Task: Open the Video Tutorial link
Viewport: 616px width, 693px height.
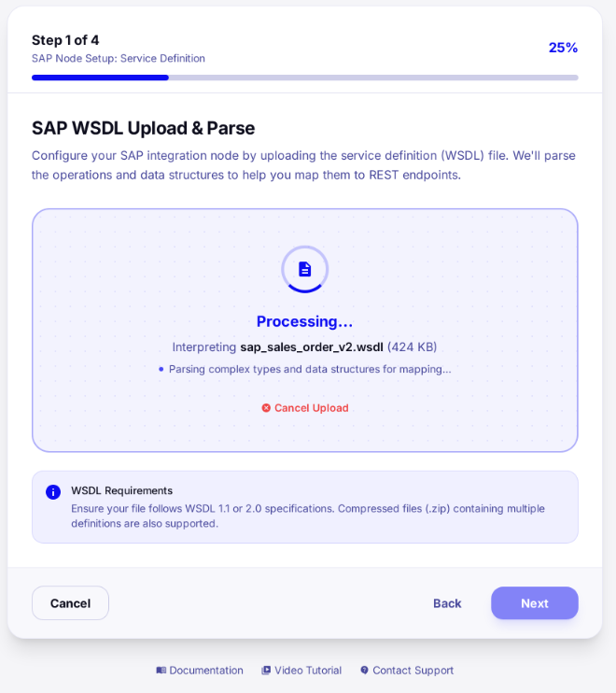Action: [x=308, y=670]
